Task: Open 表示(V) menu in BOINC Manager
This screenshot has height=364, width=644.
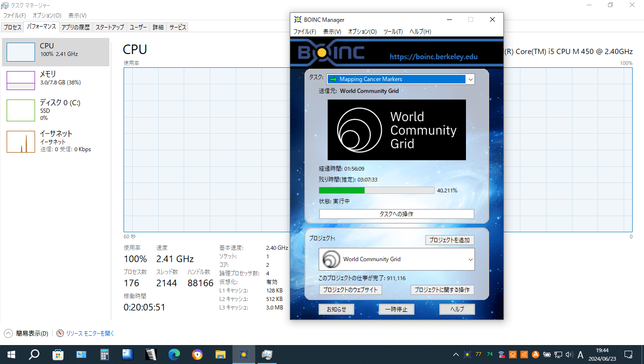Action: tap(332, 32)
